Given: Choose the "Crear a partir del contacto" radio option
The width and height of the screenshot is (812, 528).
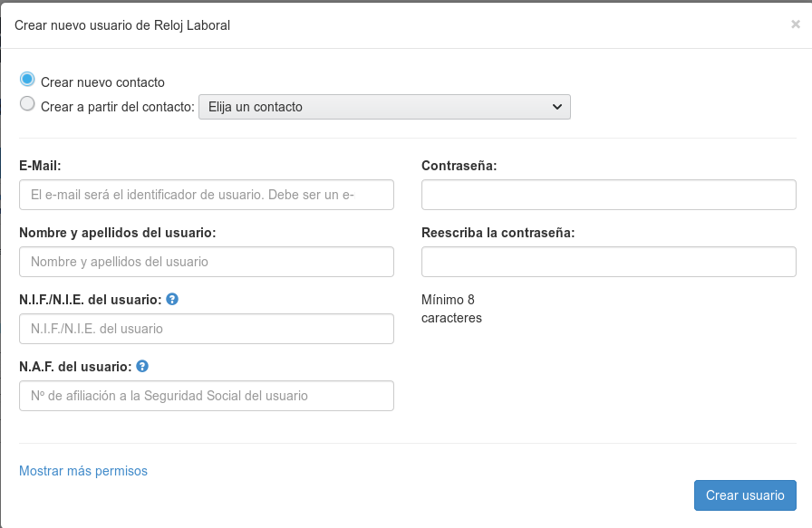Looking at the screenshot, I should (27, 105).
